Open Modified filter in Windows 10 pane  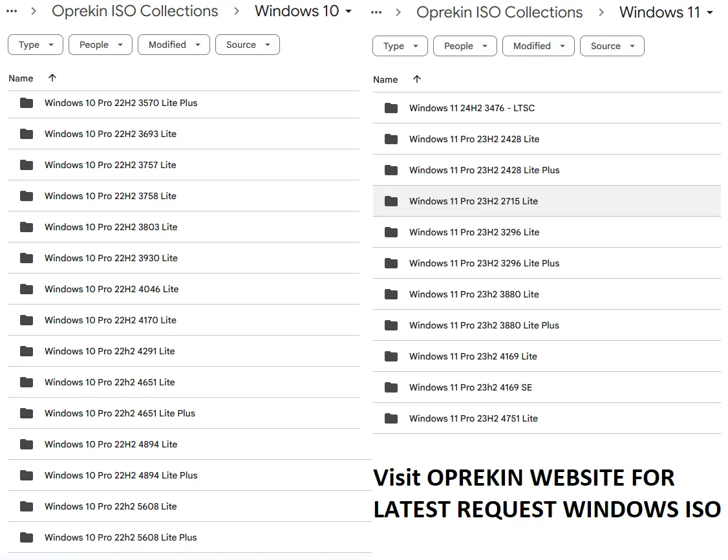[x=174, y=45]
